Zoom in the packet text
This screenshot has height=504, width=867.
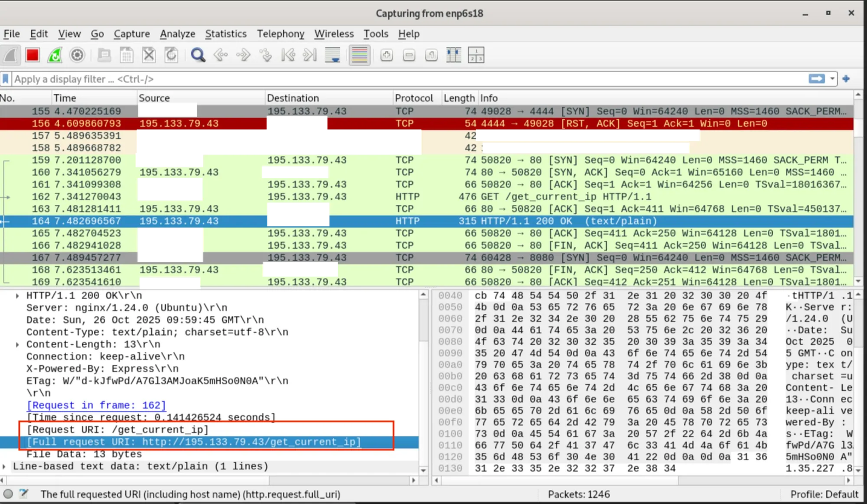tap(386, 55)
